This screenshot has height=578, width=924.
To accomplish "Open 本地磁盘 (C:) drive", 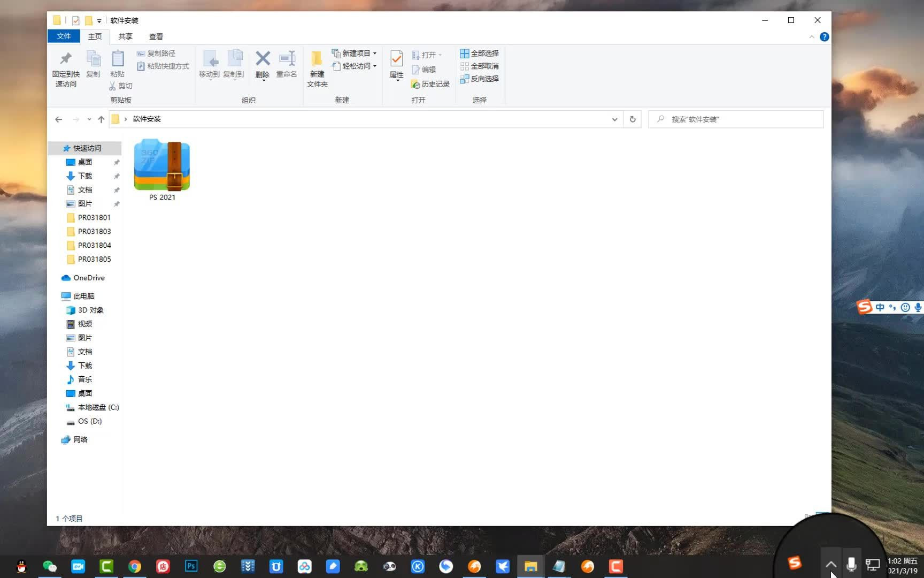I will tap(93, 407).
